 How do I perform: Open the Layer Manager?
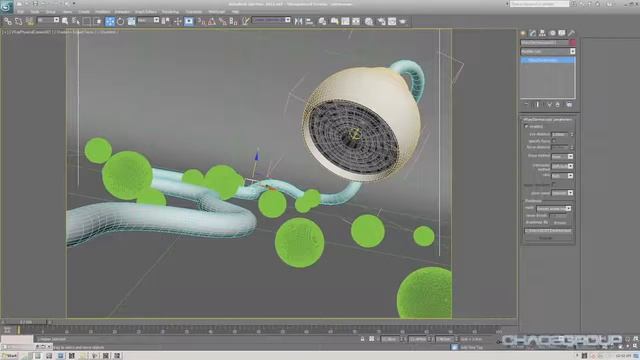(x=322, y=21)
